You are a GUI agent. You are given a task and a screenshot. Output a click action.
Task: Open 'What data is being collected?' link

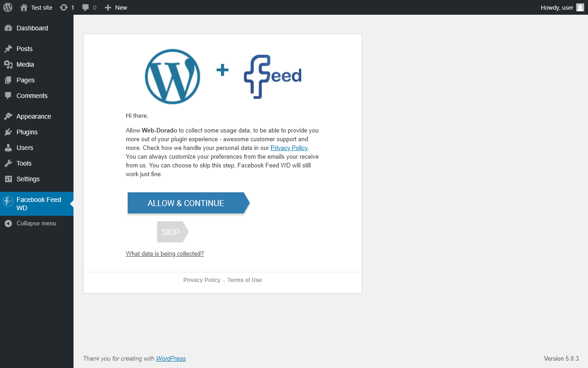[x=164, y=253]
